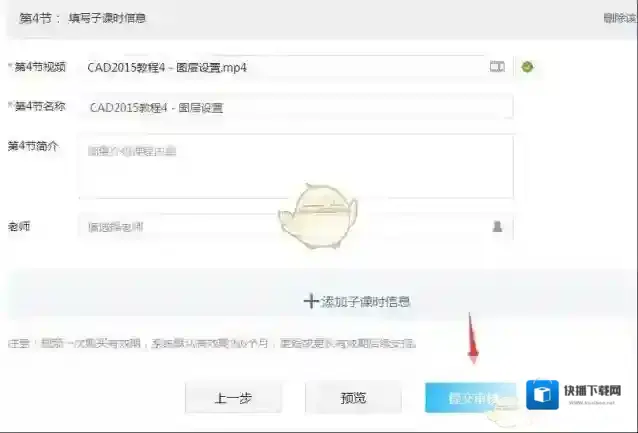Click the plus icon to add sub-lesson
Image resolution: width=638 pixels, height=433 pixels.
tap(310, 300)
